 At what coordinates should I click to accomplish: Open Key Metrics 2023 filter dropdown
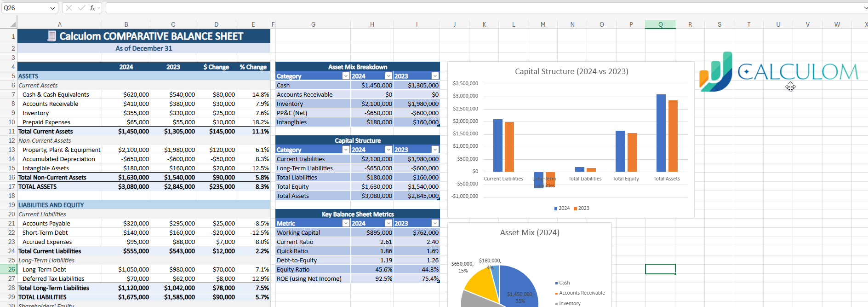pyautogui.click(x=435, y=223)
